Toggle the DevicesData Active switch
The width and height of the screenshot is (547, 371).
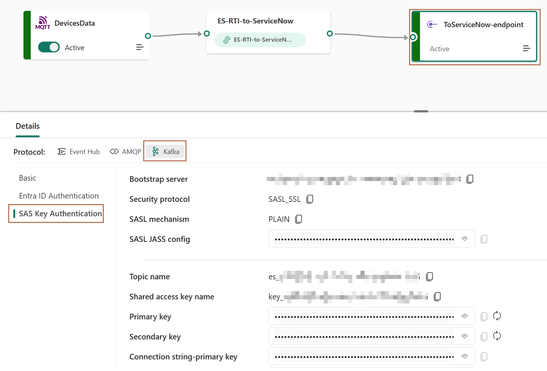[x=49, y=47]
